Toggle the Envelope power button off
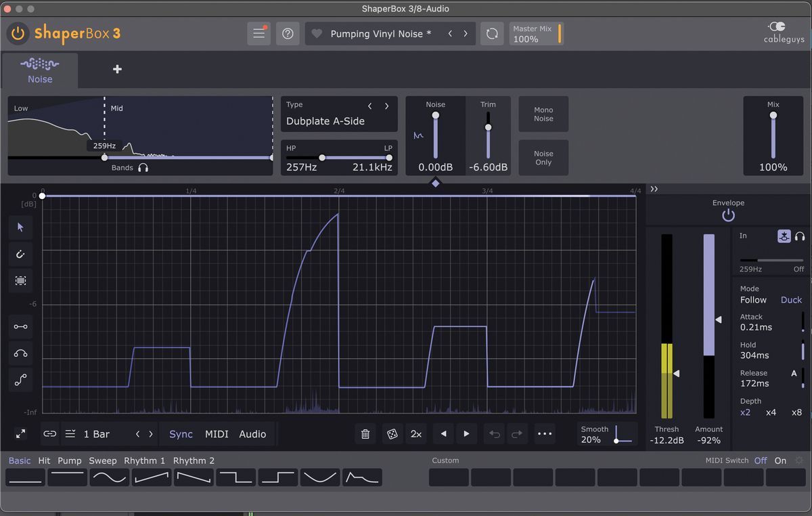Viewport: 812px width, 516px height. (x=728, y=215)
